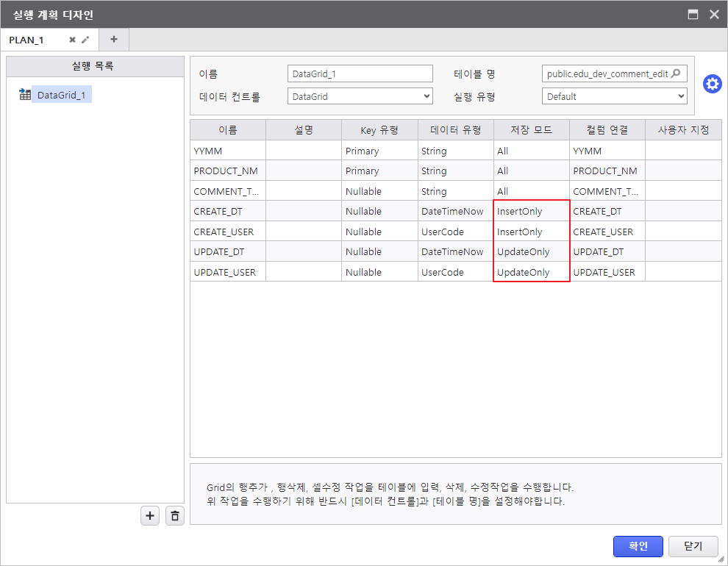Click UserCode data type in CREATE_USER row
The image size is (728, 566).
click(455, 232)
